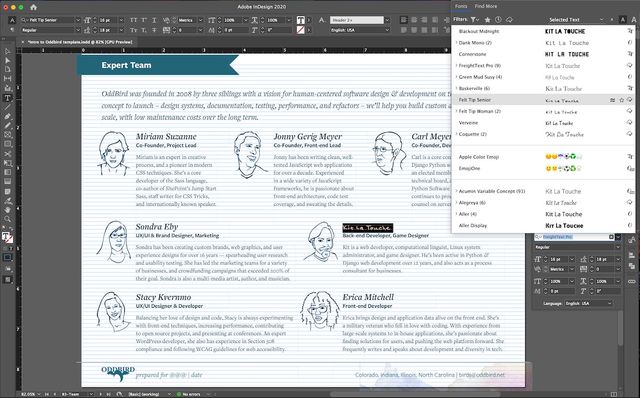The image size is (640, 398).
Task: Switch to Find More tab
Action: point(486,7)
